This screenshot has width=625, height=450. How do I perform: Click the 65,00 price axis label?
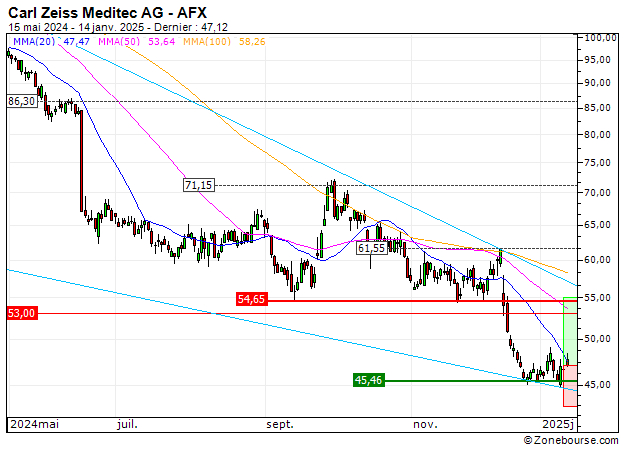(598, 225)
